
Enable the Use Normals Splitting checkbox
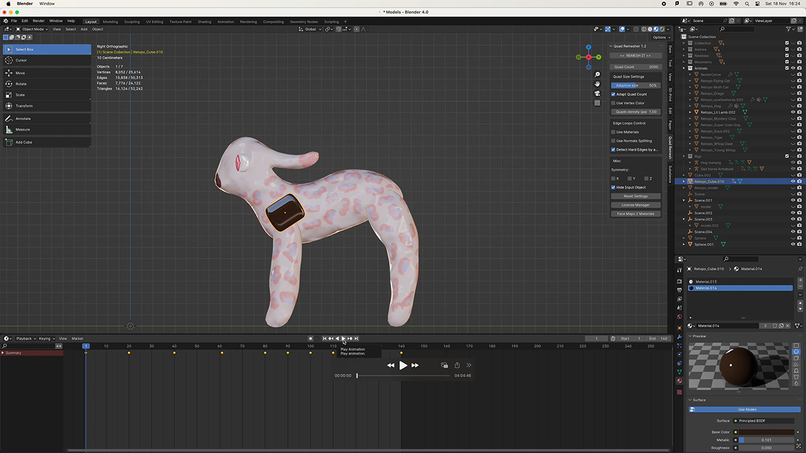(614, 141)
